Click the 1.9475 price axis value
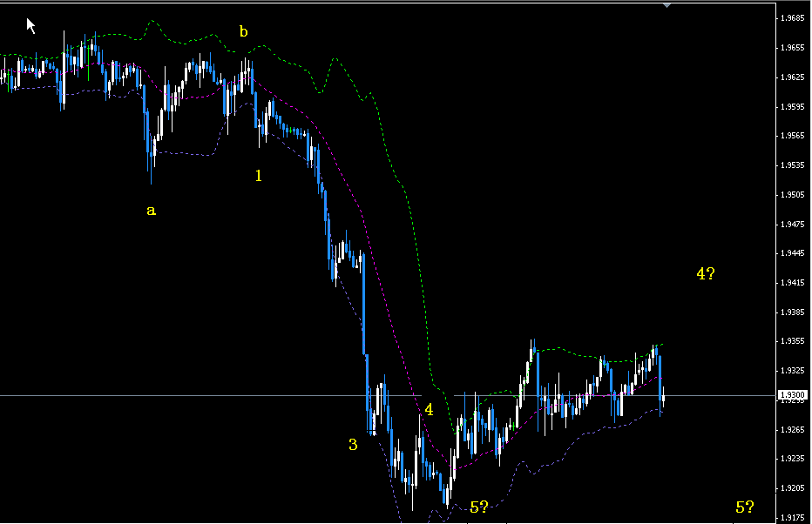Screen dimensions: 812x524 pyautogui.click(x=792, y=224)
